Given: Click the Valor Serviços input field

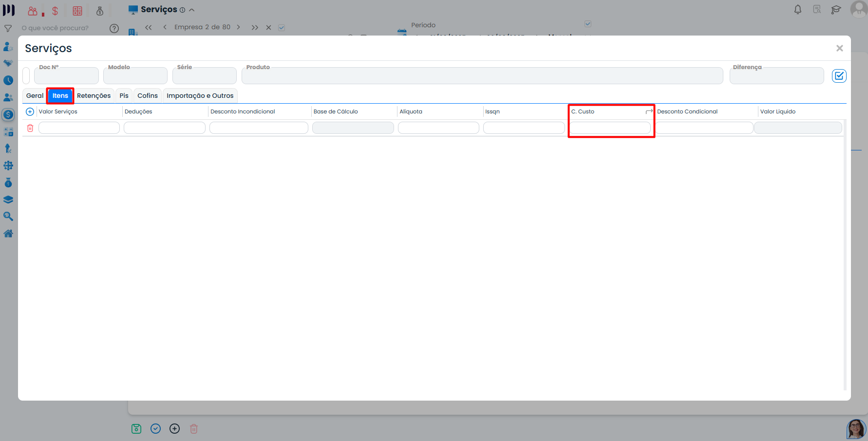Looking at the screenshot, I should click(79, 128).
